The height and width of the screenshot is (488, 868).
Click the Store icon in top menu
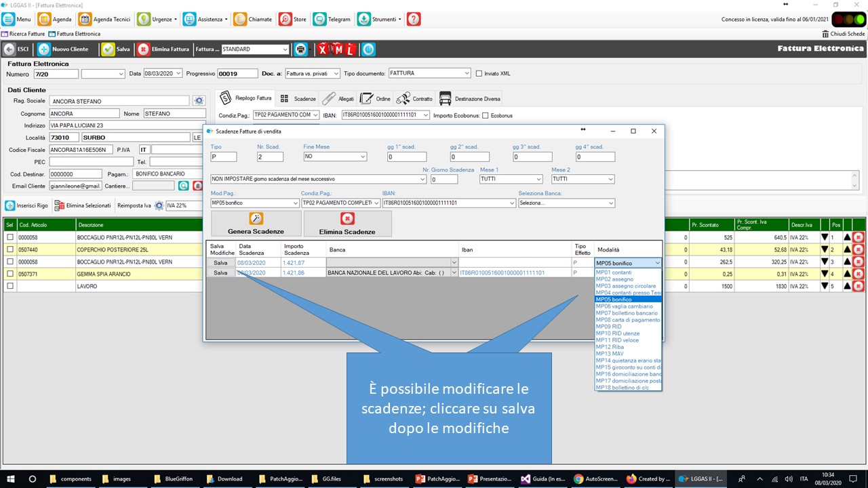[285, 20]
